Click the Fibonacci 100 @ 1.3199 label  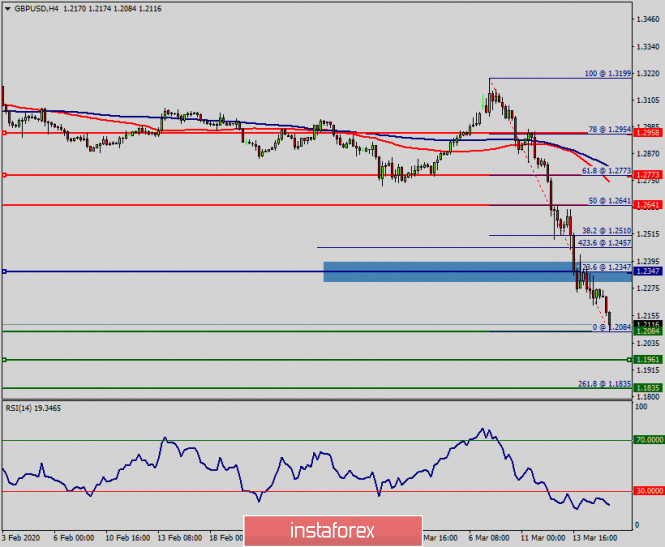coord(608,74)
